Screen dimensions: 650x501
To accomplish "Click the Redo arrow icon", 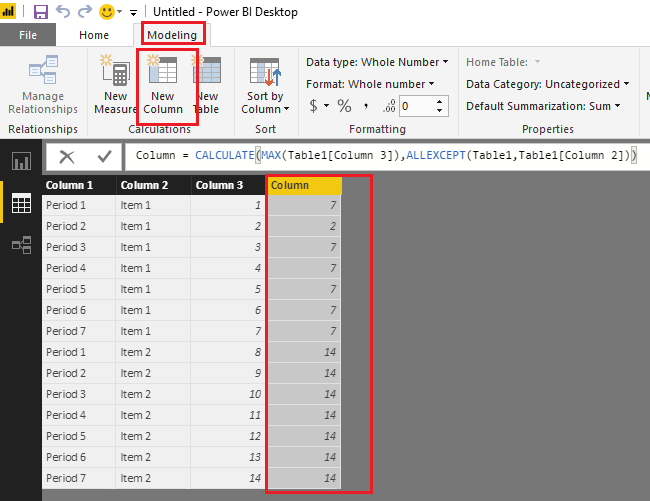I will [85, 11].
